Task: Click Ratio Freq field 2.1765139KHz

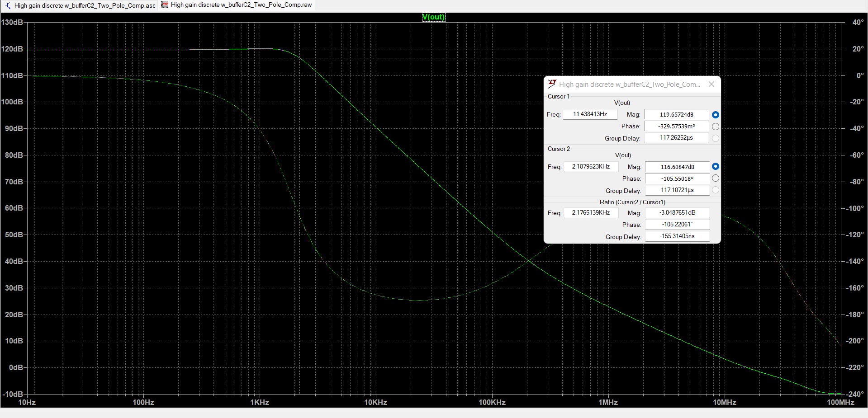Action: coord(591,213)
